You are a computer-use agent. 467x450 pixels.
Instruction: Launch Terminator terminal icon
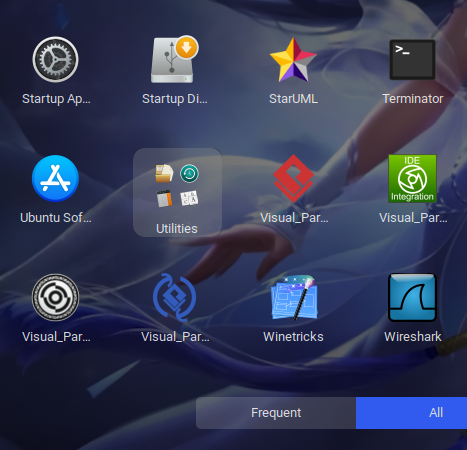(412, 60)
